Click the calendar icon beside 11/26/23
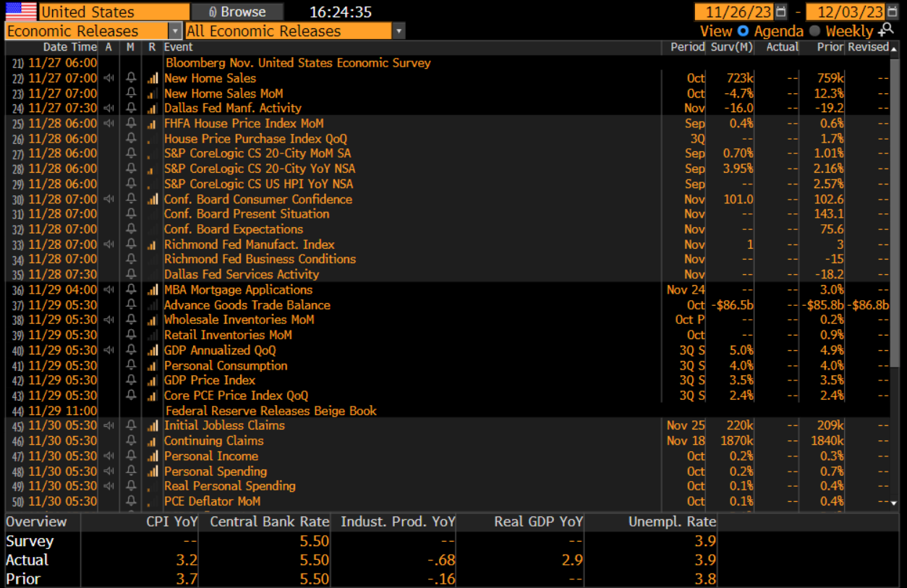Viewport: 907px width, 588px height. [782, 11]
